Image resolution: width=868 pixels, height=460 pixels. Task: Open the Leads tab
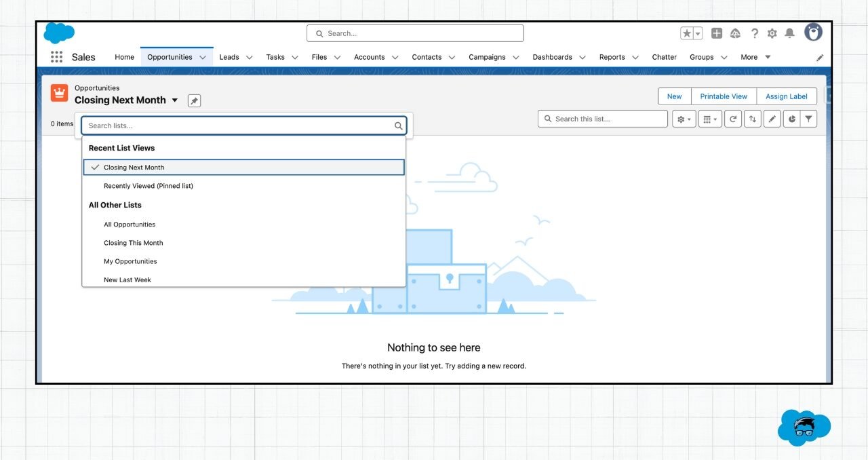click(229, 57)
